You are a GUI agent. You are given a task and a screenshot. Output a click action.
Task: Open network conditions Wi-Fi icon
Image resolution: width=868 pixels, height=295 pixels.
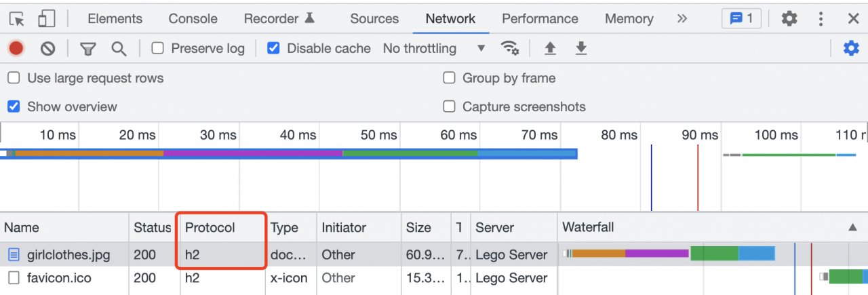coord(509,48)
